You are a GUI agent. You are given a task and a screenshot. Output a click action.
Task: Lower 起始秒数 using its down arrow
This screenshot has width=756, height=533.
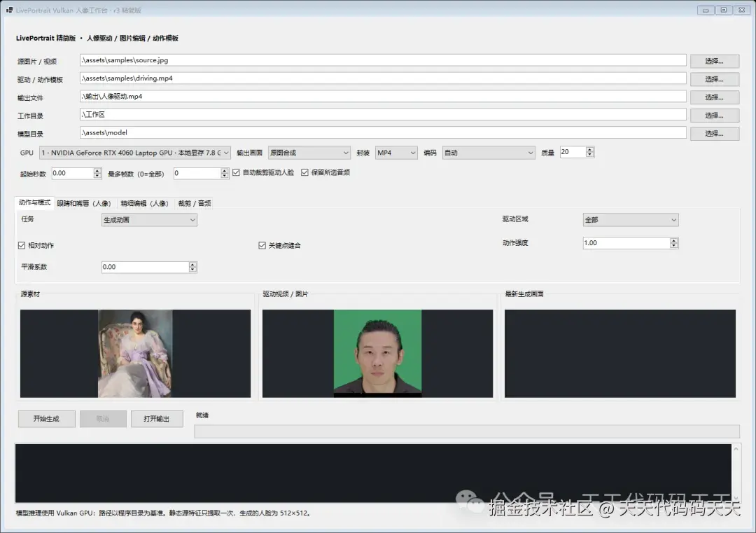pyautogui.click(x=97, y=176)
